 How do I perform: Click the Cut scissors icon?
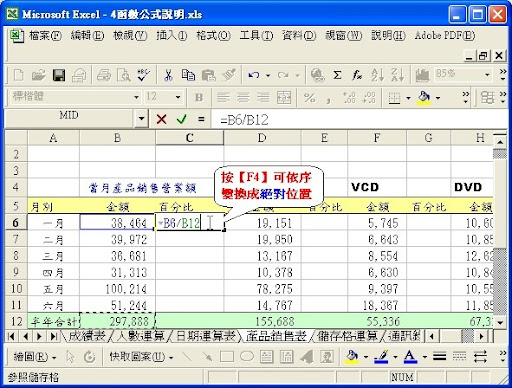pyautogui.click(x=168, y=75)
